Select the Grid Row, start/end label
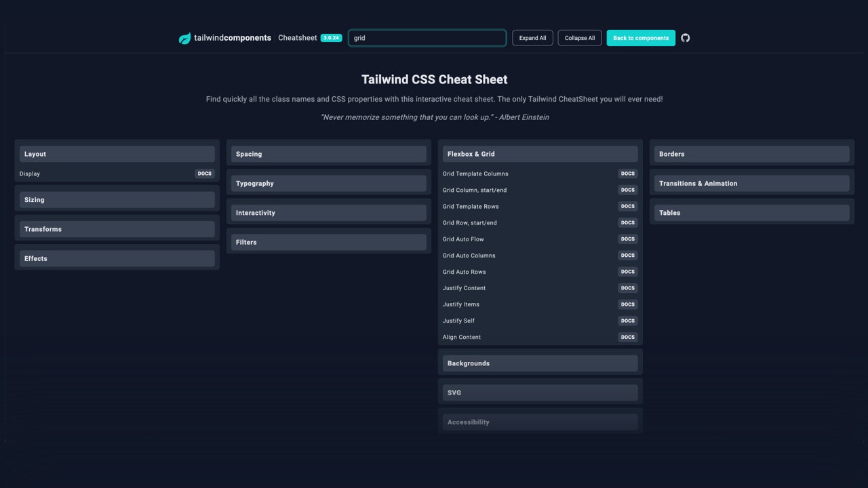868x488 pixels. (x=470, y=223)
